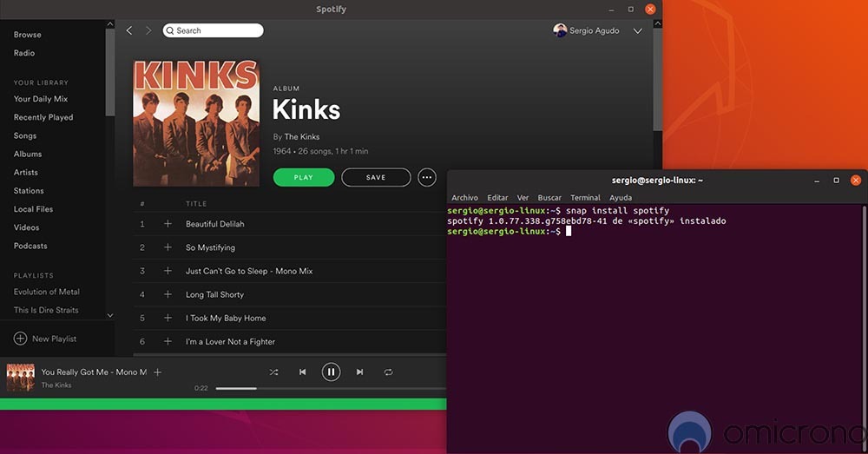Add Beautiful Delilah with its plus icon

pyautogui.click(x=168, y=224)
